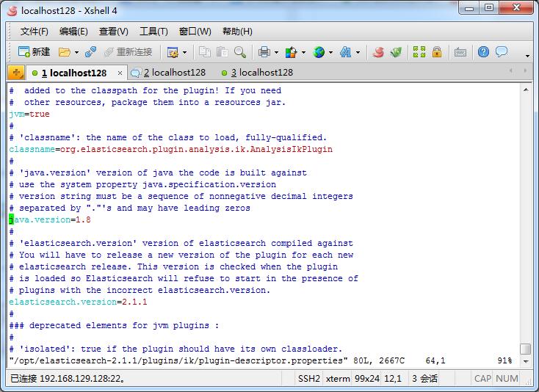Open the 文件(F) menu
Screen dimensions: 539x392
(x=34, y=32)
